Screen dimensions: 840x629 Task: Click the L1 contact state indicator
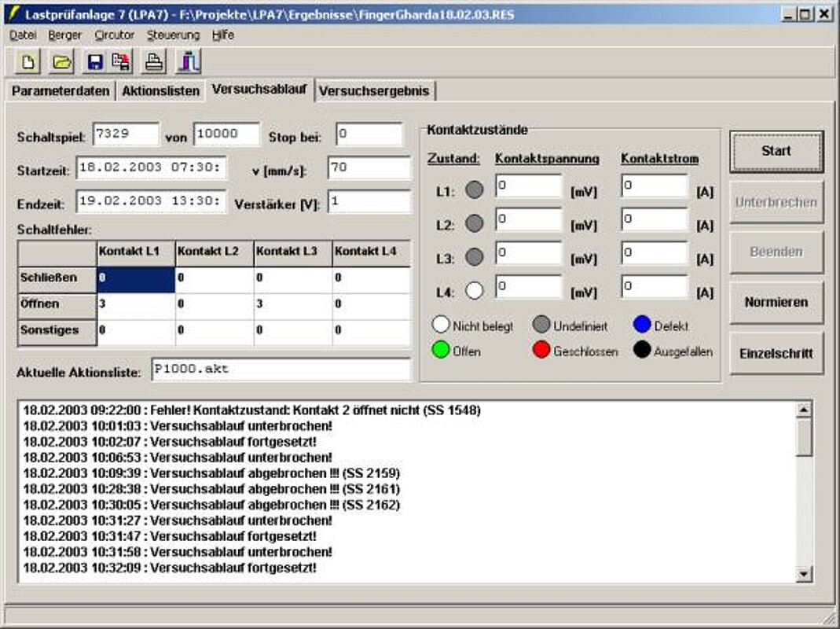[x=474, y=189]
